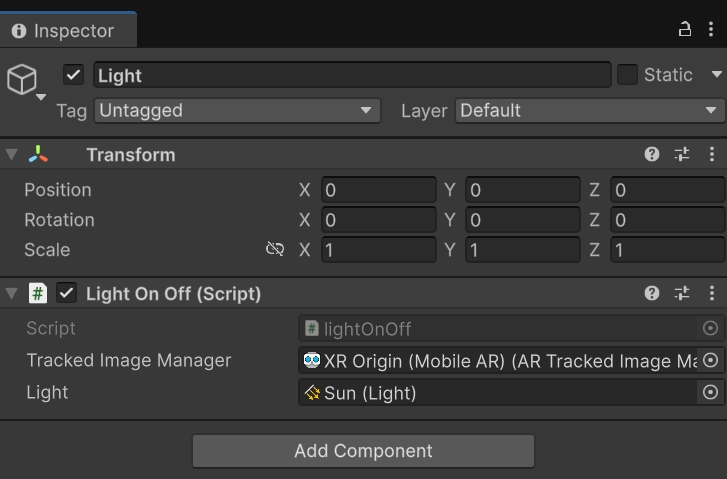Collapse the Transform component foldout
Viewport: 727px width, 479px height.
pos(11,154)
